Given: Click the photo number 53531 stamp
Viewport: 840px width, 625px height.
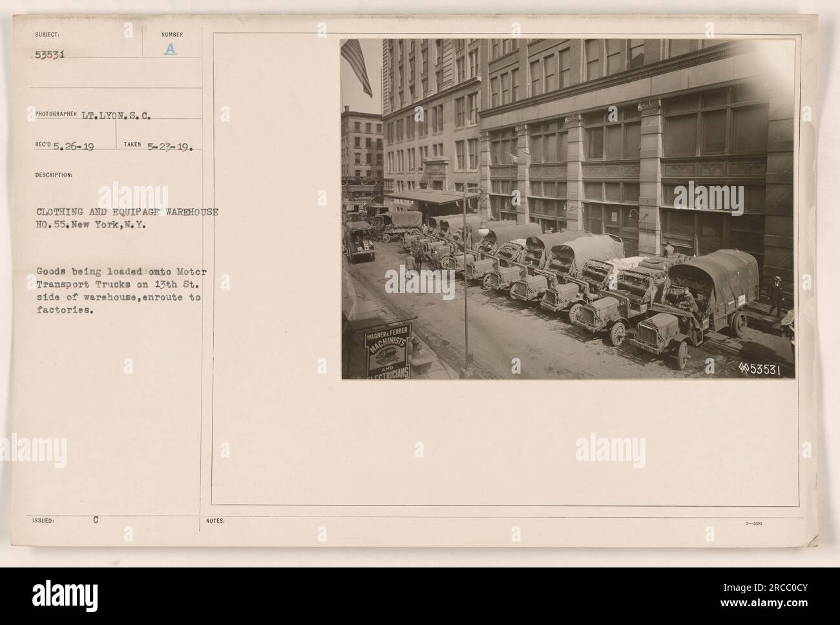Looking at the screenshot, I should [x=762, y=369].
